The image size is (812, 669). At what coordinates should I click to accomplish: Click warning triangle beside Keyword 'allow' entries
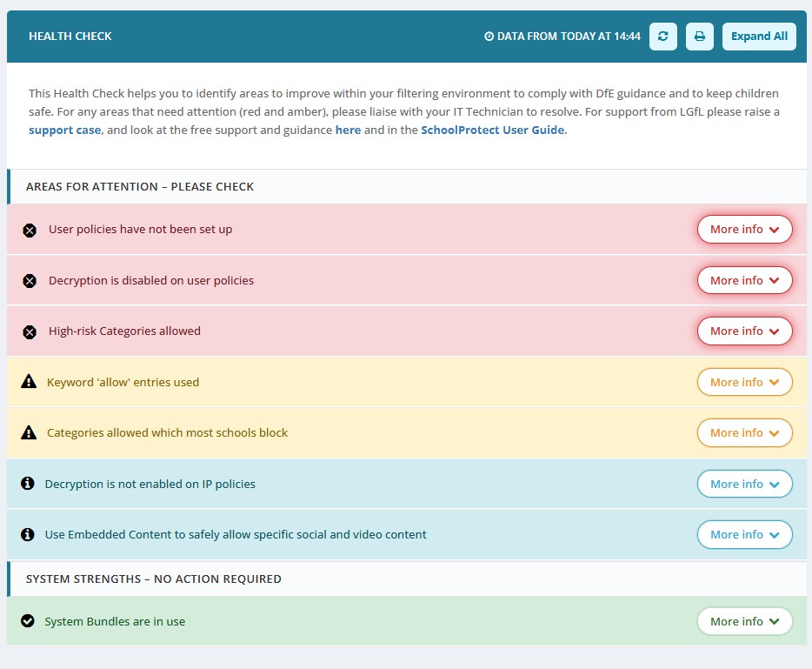point(29,382)
